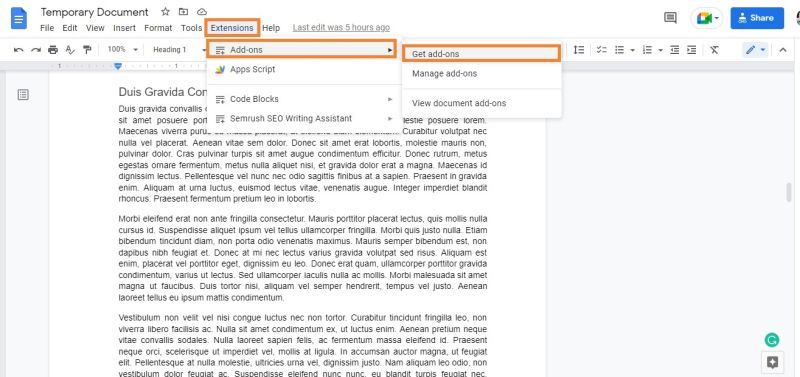
Task: Open line and paragraph spacing
Action: 579,49
